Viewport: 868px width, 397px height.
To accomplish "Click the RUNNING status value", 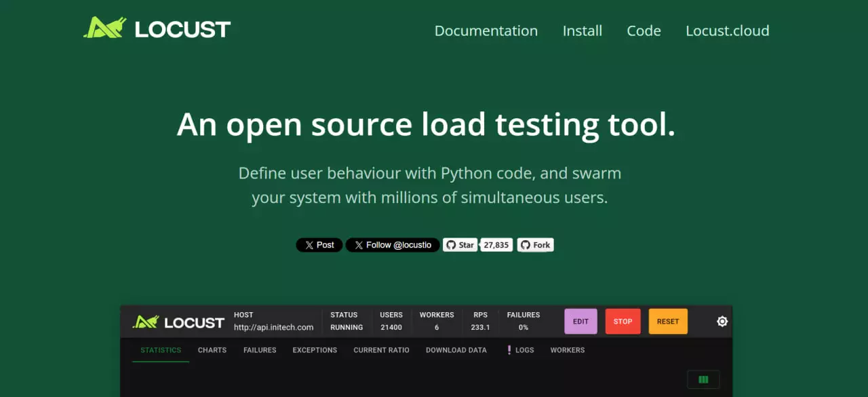I will (x=347, y=327).
